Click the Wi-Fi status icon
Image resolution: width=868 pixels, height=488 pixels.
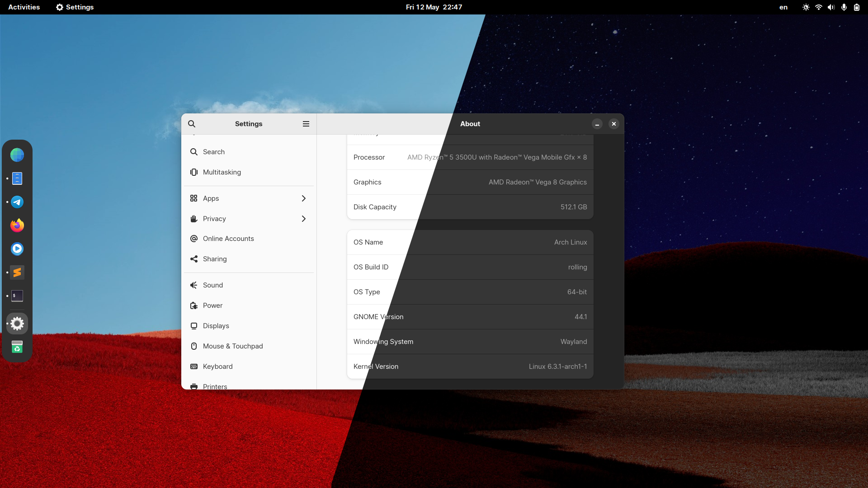(x=818, y=7)
